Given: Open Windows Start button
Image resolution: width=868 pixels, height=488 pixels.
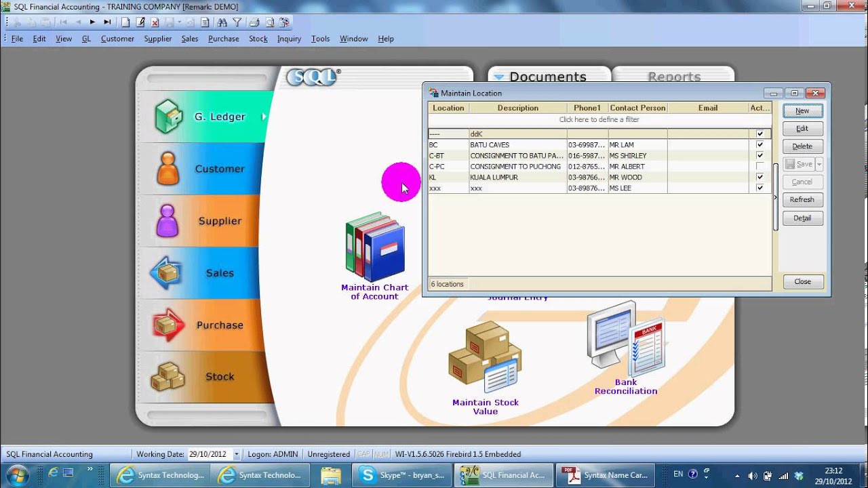Looking at the screenshot, I should (x=18, y=475).
